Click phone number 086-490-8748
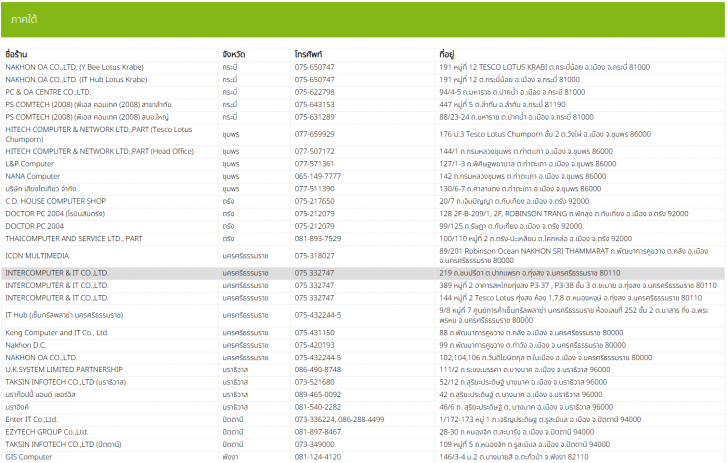 (318, 370)
